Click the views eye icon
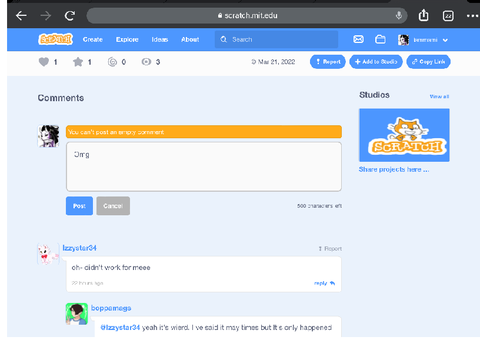The image size is (480, 360). (146, 62)
